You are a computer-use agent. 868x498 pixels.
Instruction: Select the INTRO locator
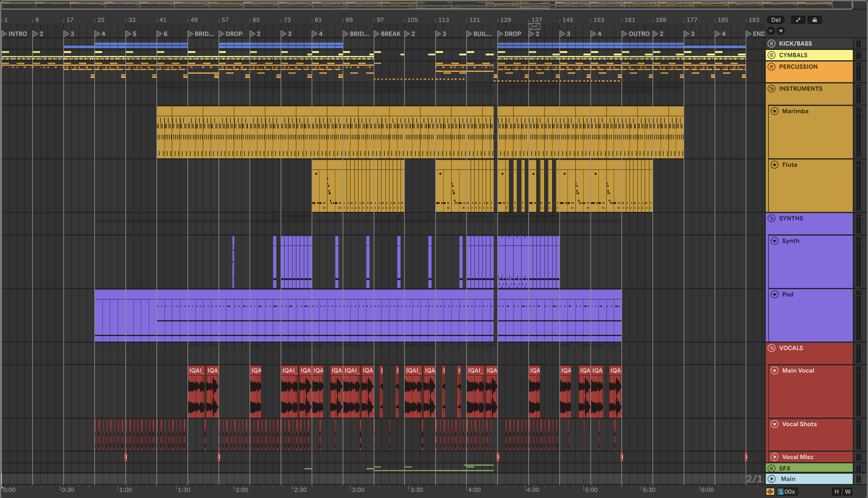click(x=14, y=34)
